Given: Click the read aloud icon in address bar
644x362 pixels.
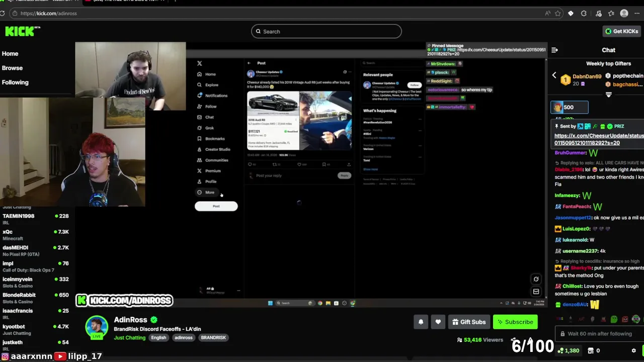Looking at the screenshot, I should [547, 14].
